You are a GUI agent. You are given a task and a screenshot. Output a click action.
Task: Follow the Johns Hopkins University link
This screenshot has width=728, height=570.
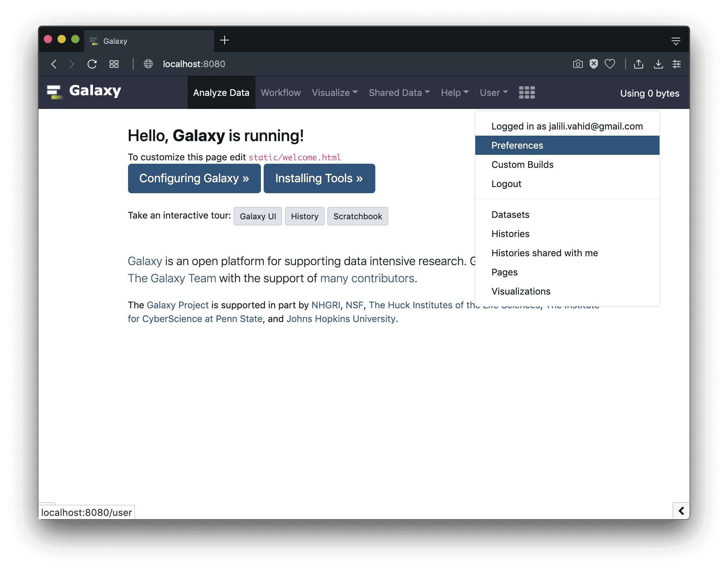341,319
